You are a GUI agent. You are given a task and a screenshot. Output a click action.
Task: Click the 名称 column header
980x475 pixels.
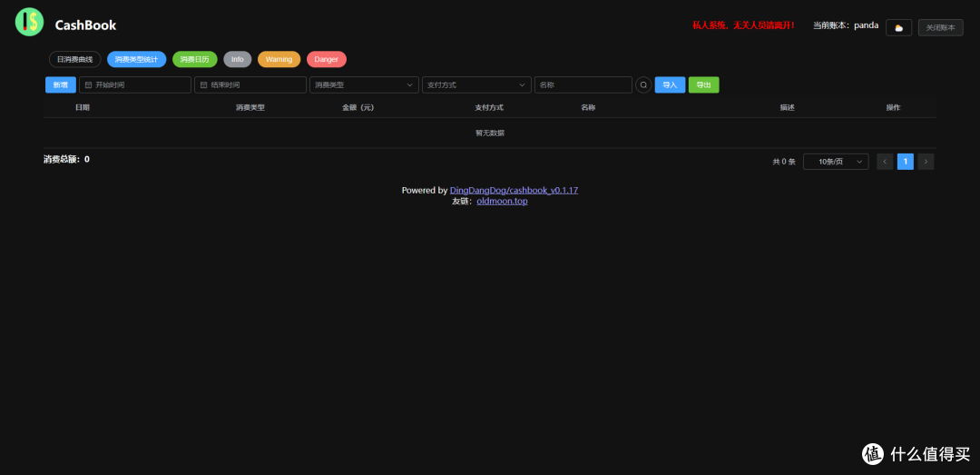tap(588, 108)
